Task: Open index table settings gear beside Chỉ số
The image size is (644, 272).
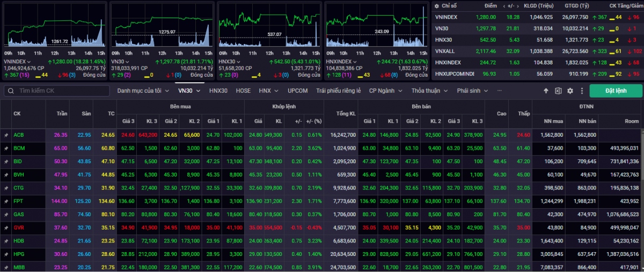Action: pyautogui.click(x=437, y=5)
